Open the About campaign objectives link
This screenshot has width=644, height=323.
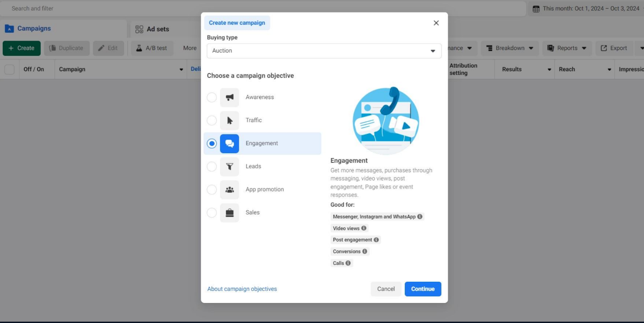pos(242,289)
